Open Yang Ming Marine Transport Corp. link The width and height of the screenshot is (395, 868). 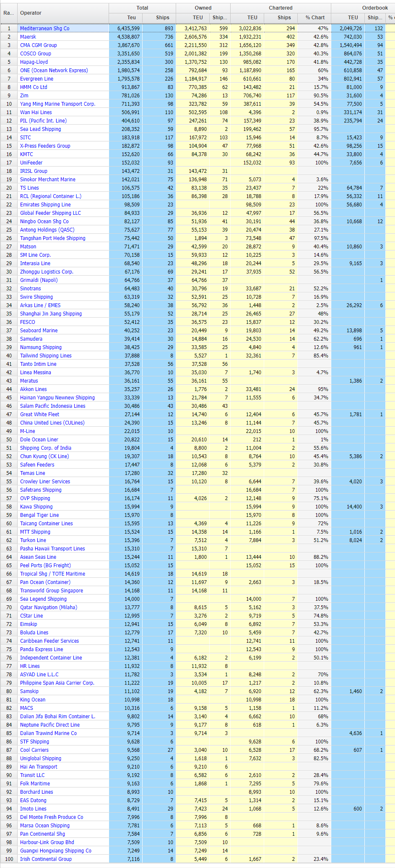[58, 104]
